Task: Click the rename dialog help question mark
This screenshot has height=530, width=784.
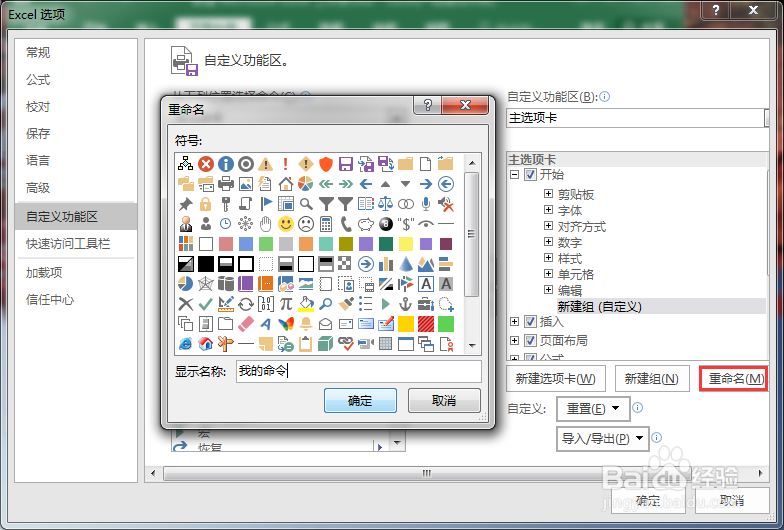Action: coord(428,105)
